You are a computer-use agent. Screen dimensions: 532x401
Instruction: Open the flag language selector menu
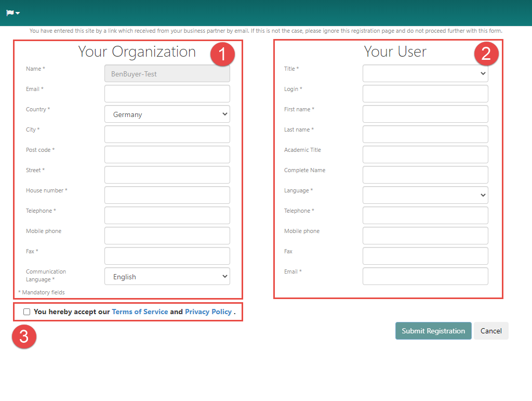pyautogui.click(x=13, y=12)
